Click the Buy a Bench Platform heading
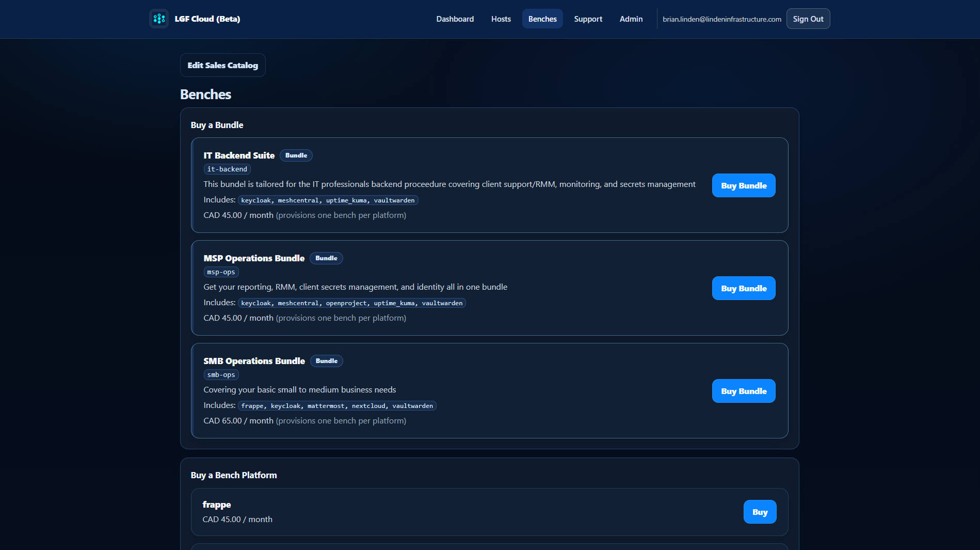 click(x=234, y=475)
